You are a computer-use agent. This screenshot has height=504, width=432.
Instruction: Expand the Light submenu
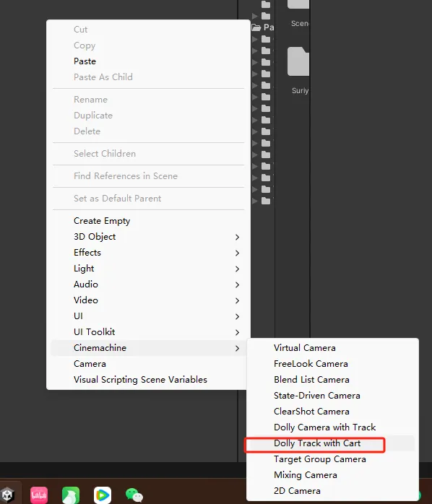(x=148, y=268)
